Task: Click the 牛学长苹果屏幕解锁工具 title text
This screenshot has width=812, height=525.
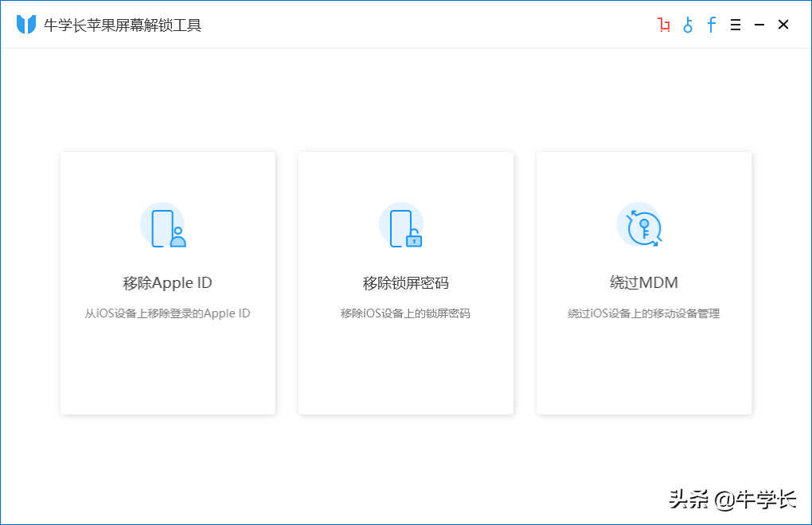Action: point(123,25)
